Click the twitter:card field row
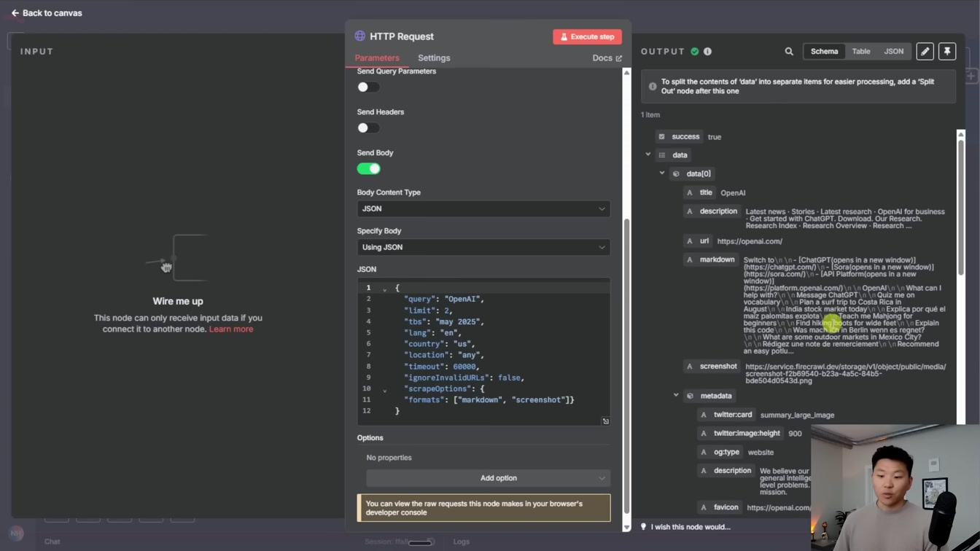 [x=766, y=415]
